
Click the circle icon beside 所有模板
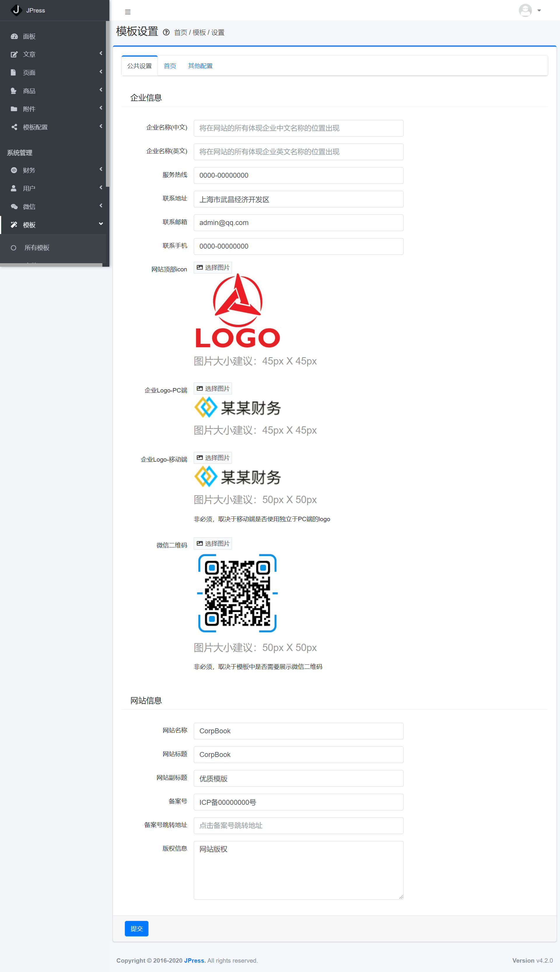13,248
